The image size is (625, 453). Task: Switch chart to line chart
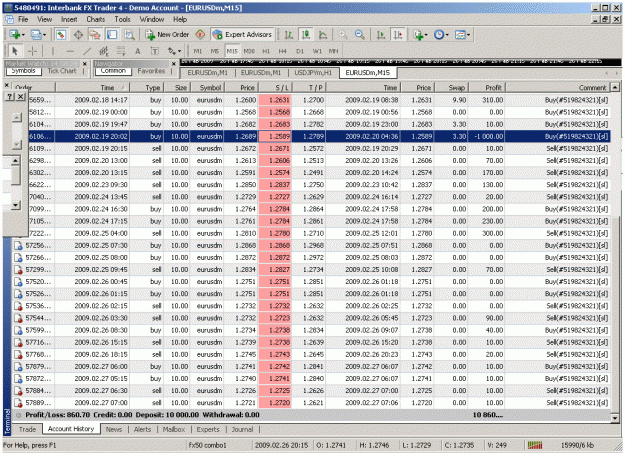(323, 35)
